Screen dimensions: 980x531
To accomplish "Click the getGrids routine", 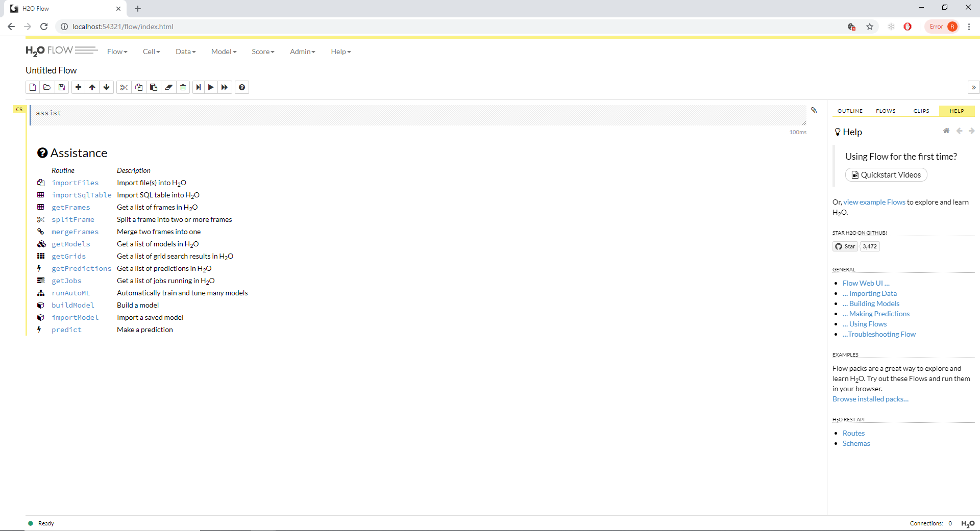I will point(68,256).
